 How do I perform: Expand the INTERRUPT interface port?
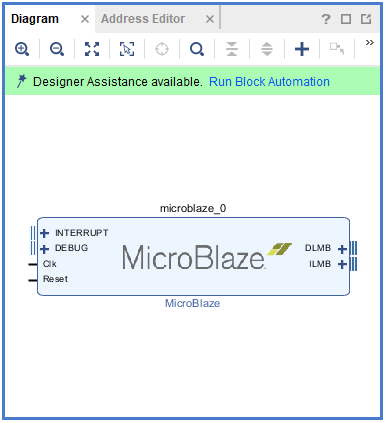click(x=44, y=233)
